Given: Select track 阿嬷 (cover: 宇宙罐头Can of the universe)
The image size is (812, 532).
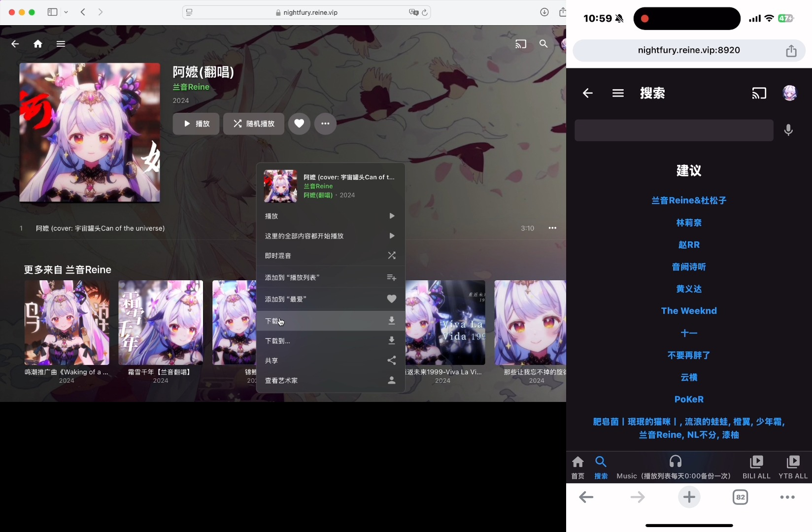Looking at the screenshot, I should 101,228.
